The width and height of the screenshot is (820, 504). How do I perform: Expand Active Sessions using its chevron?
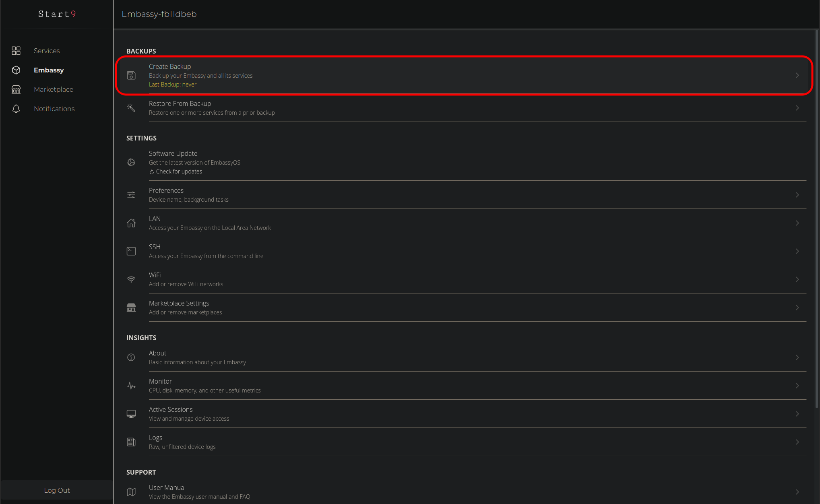(x=797, y=414)
